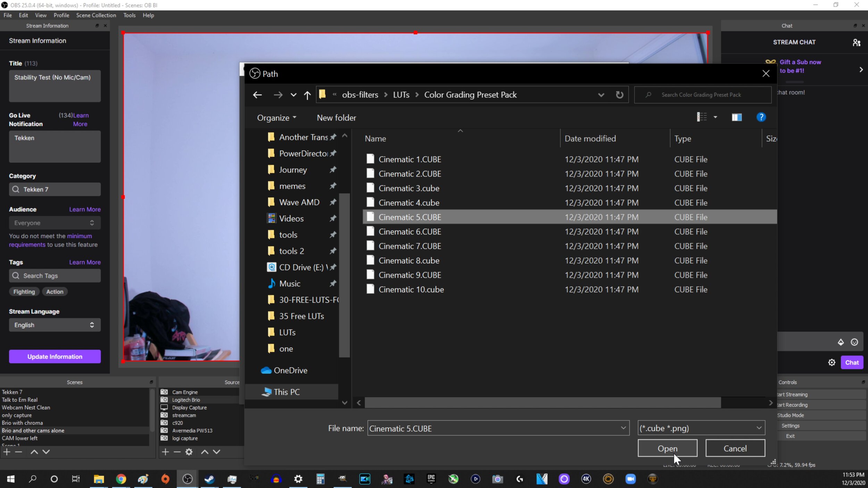Toggle the preview pane icon

coord(736,117)
